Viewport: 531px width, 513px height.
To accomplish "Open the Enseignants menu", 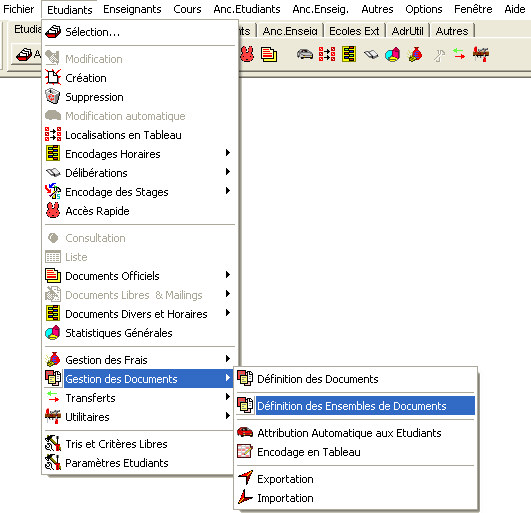I will (x=132, y=9).
